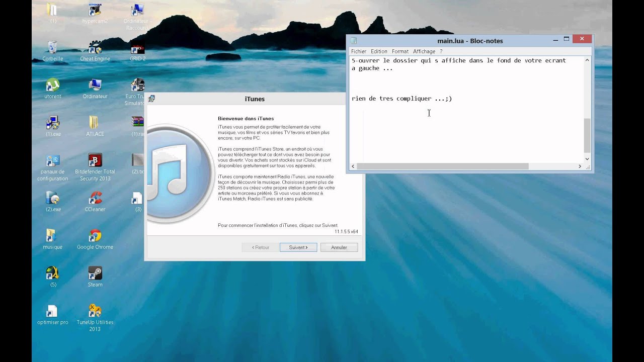Select the GRID 2 game icon
644x362 pixels.
137,51
